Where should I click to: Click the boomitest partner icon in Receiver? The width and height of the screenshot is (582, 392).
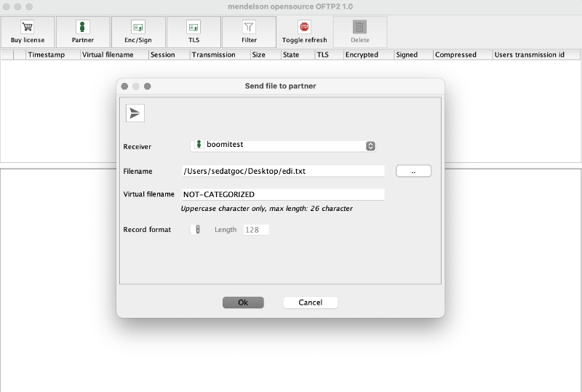click(x=199, y=145)
